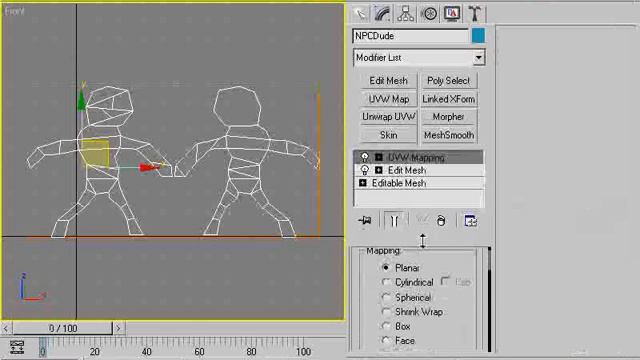This screenshot has width=640, height=360.
Task: Open the Create command panel tab
Action: click(360, 13)
